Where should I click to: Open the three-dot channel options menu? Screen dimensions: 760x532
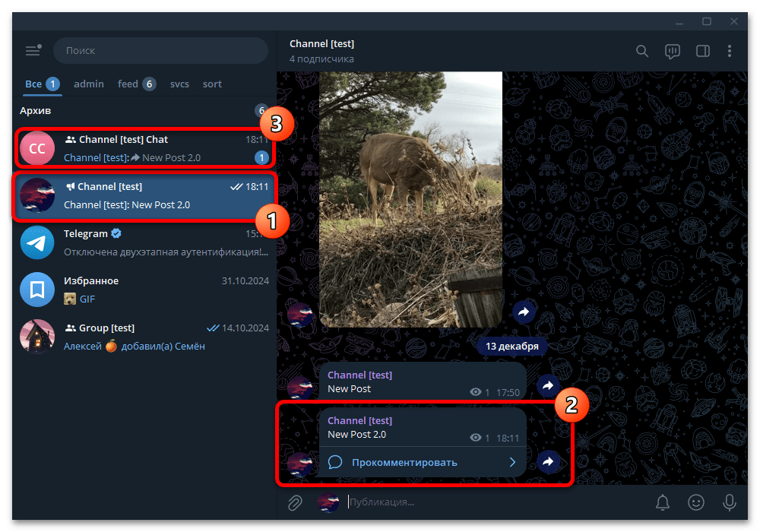click(730, 51)
